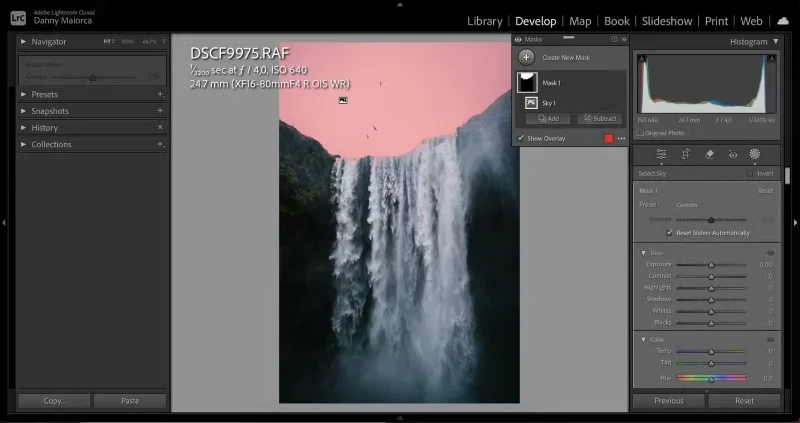The image size is (800, 423).
Task: Open the mask overlay options ellipsis
Action: (621, 138)
